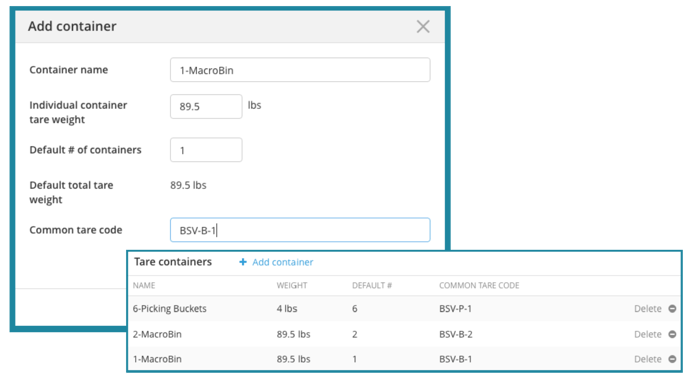The width and height of the screenshot is (688, 379).
Task: Click the minus icon in 1-MacroBin row
Action: tap(672, 359)
